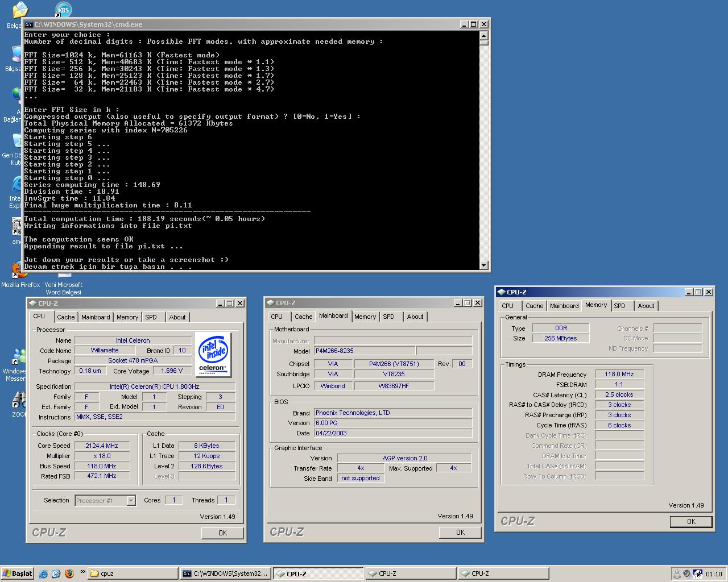728x582 pixels.
Task: Click cmd window scrollbar up arrow
Action: pyautogui.click(x=484, y=35)
